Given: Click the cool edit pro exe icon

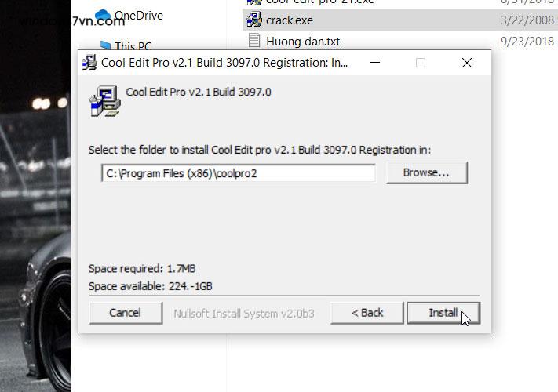Looking at the screenshot, I should click(x=254, y=2).
